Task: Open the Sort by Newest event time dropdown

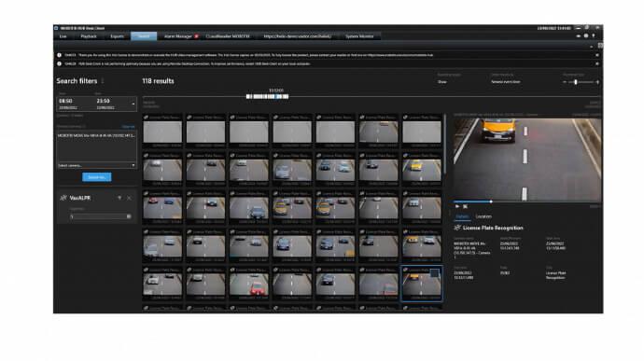Action: tap(506, 82)
